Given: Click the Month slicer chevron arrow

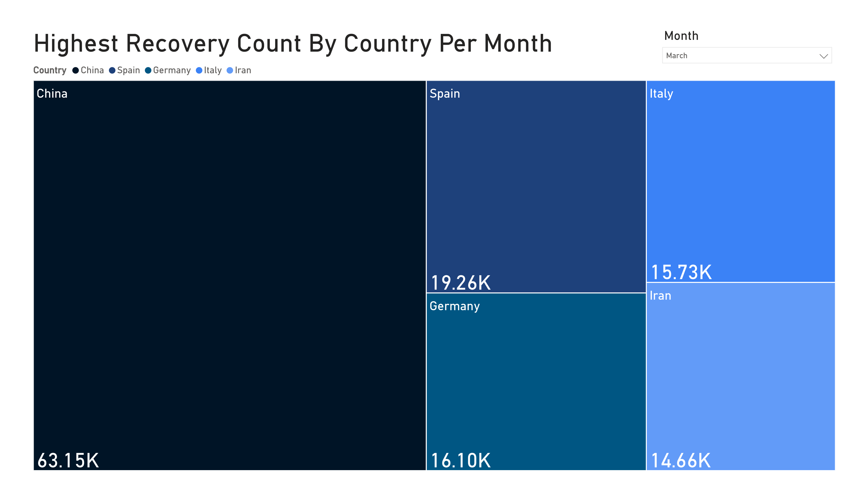Looking at the screenshot, I should 823,56.
